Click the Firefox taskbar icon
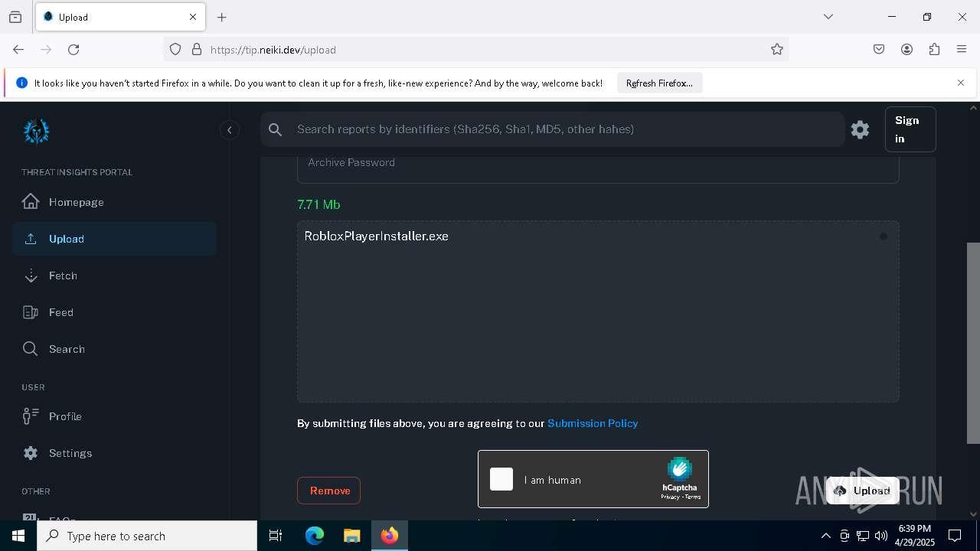 click(x=390, y=536)
